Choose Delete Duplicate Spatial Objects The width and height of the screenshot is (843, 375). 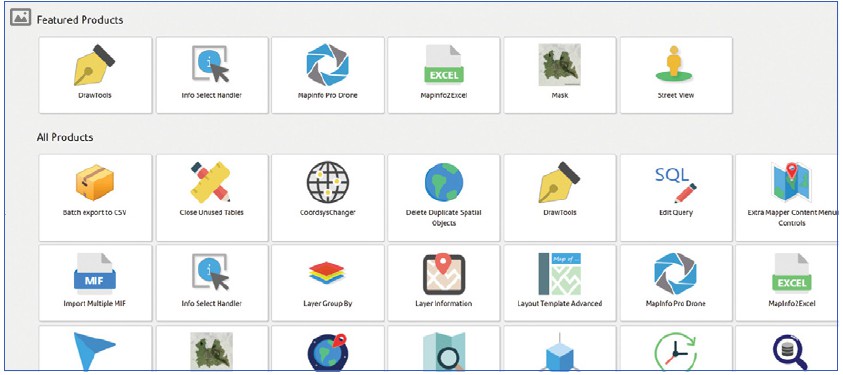coord(444,198)
